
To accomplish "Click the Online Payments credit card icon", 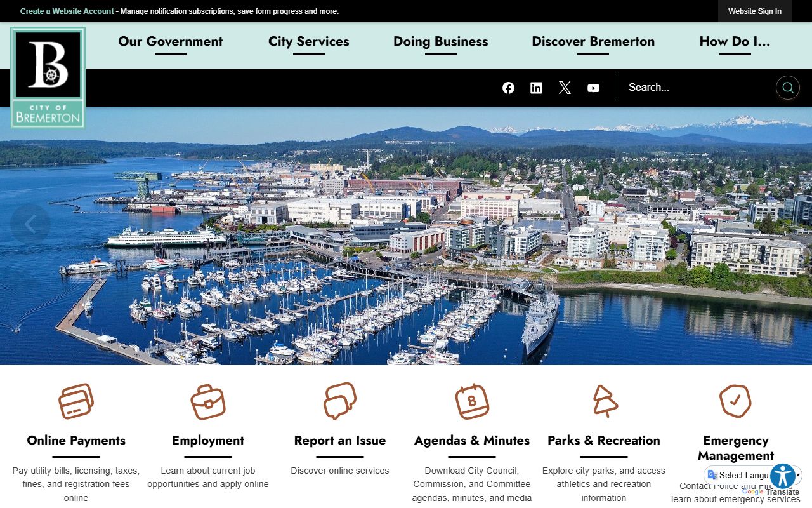I will pyautogui.click(x=76, y=401).
